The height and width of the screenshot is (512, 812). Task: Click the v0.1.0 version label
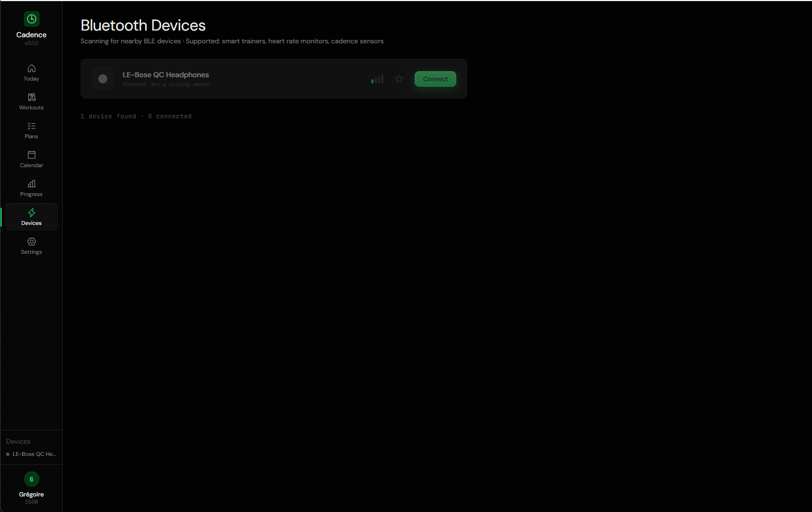pos(32,43)
